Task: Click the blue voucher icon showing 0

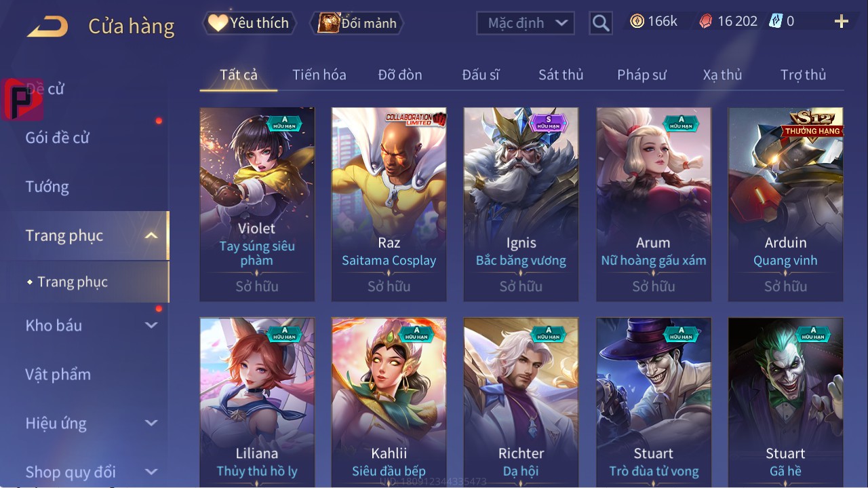Action: (776, 22)
